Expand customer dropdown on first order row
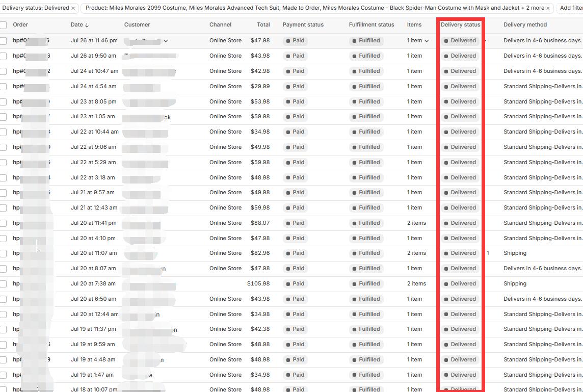 coord(166,41)
